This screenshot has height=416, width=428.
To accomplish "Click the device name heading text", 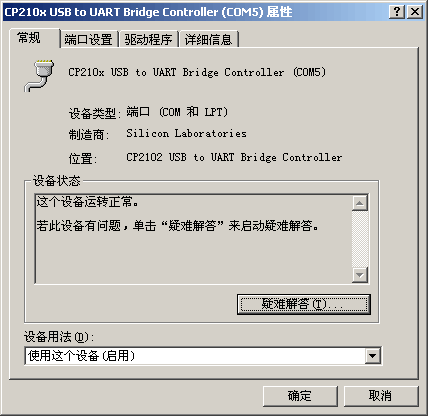I will tap(197, 72).
